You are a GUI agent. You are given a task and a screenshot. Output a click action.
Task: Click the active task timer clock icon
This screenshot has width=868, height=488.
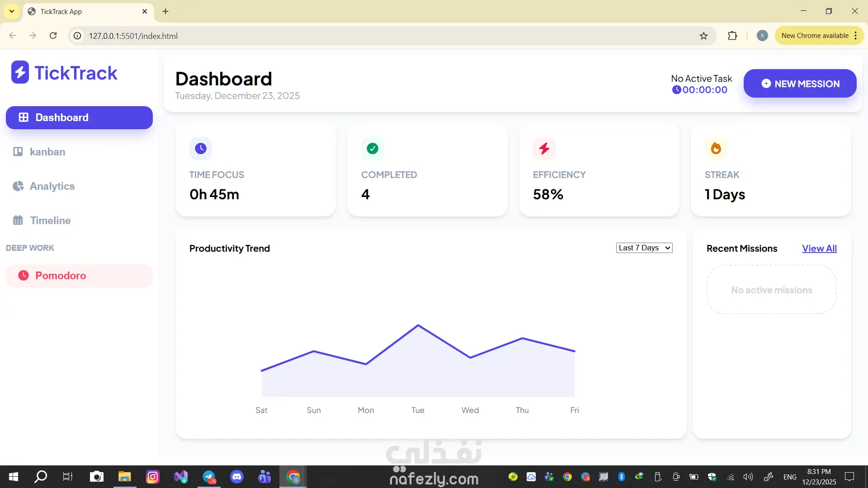tap(676, 90)
